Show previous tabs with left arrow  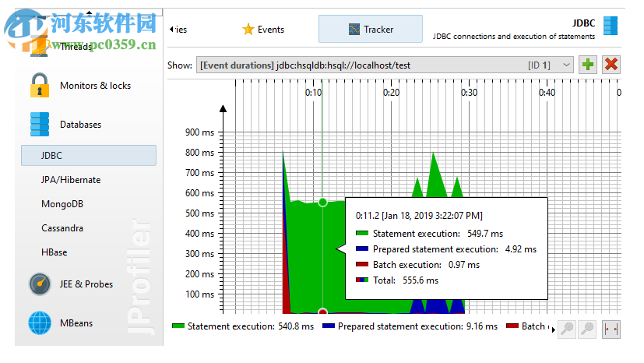(171, 29)
